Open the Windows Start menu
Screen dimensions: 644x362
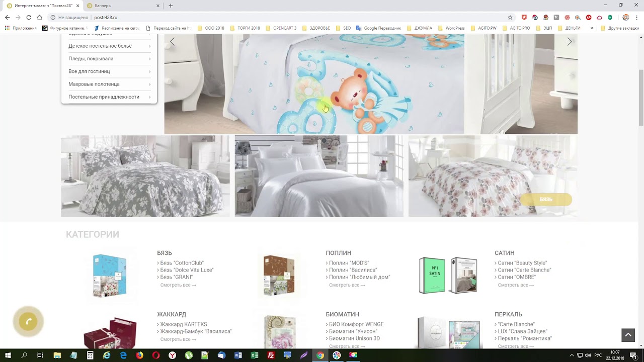click(x=8, y=355)
